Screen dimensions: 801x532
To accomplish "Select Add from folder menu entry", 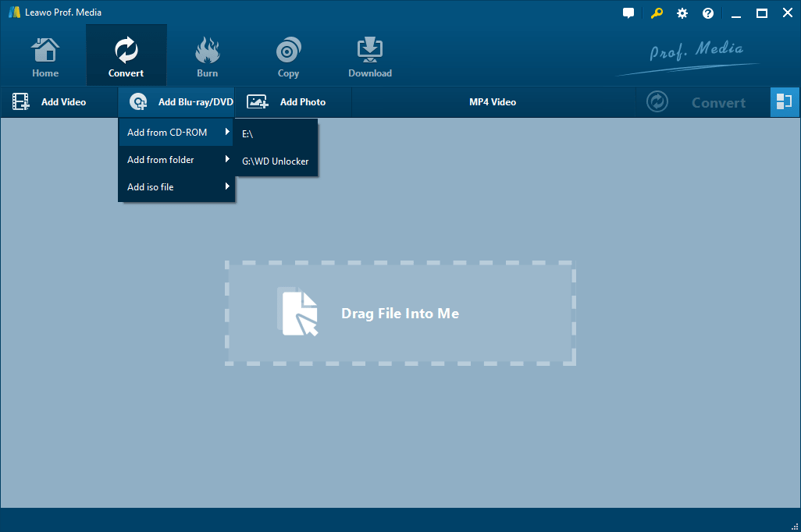I will point(176,160).
